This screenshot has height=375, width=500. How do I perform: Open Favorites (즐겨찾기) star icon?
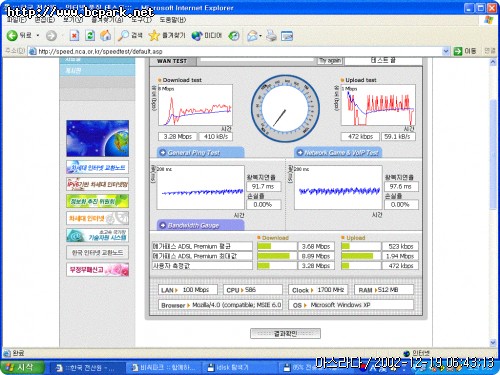point(167,35)
